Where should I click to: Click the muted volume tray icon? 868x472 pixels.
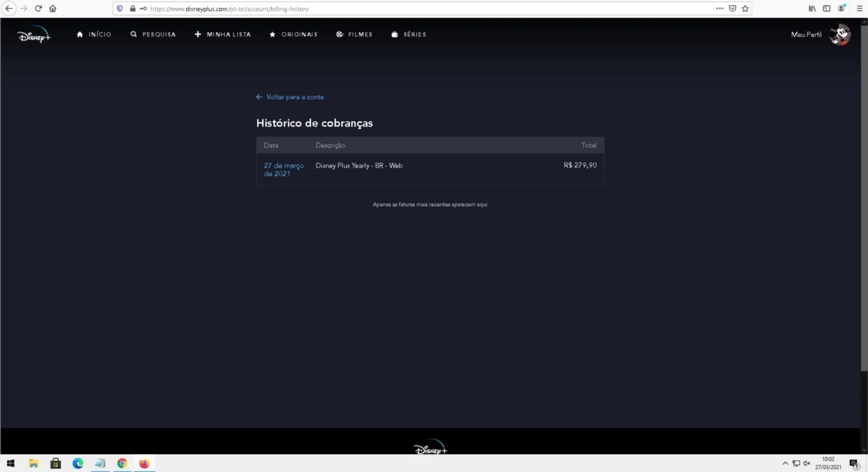[807, 463]
